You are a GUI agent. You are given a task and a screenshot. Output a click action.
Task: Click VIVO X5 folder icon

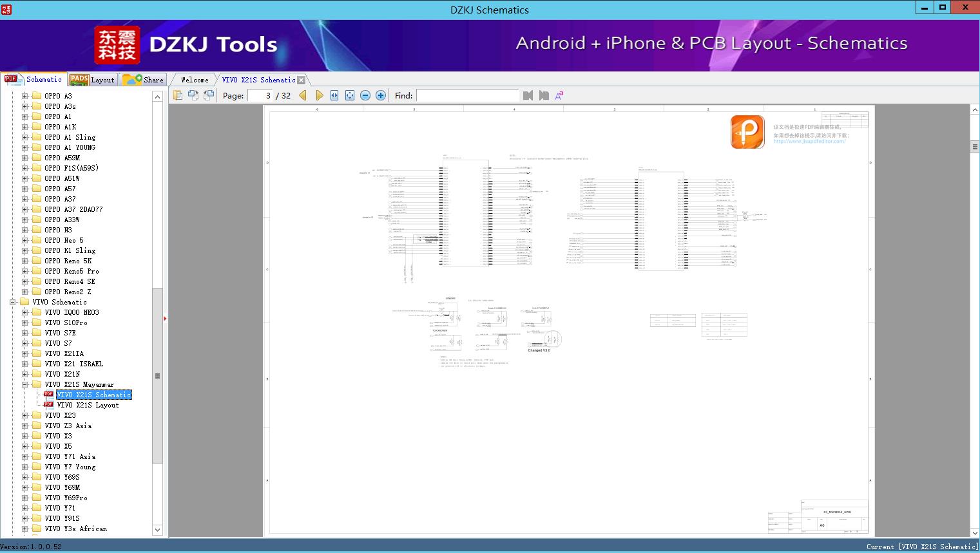(37, 446)
